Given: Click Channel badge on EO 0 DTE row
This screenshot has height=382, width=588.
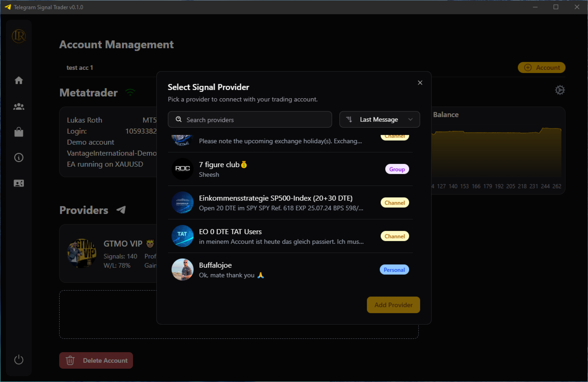Looking at the screenshot, I should tap(395, 236).
